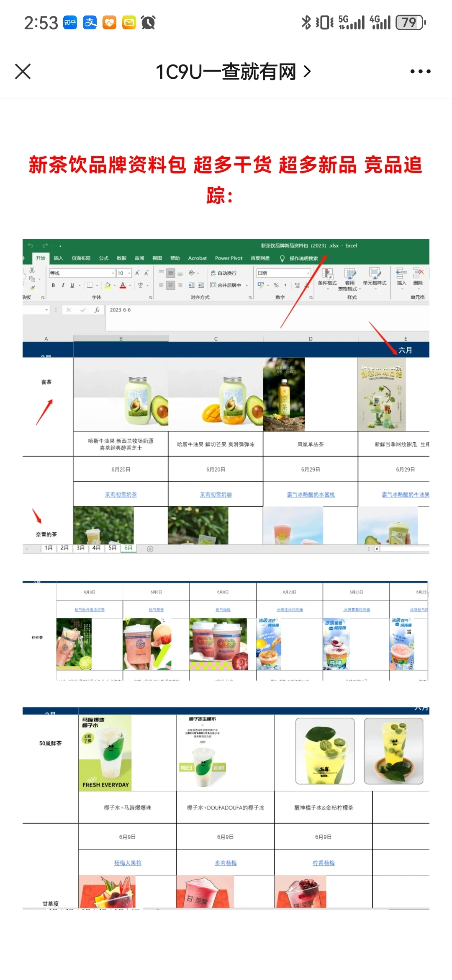Tap the alarm clock icon in status bar
This screenshot has width=452, height=980.
click(148, 22)
